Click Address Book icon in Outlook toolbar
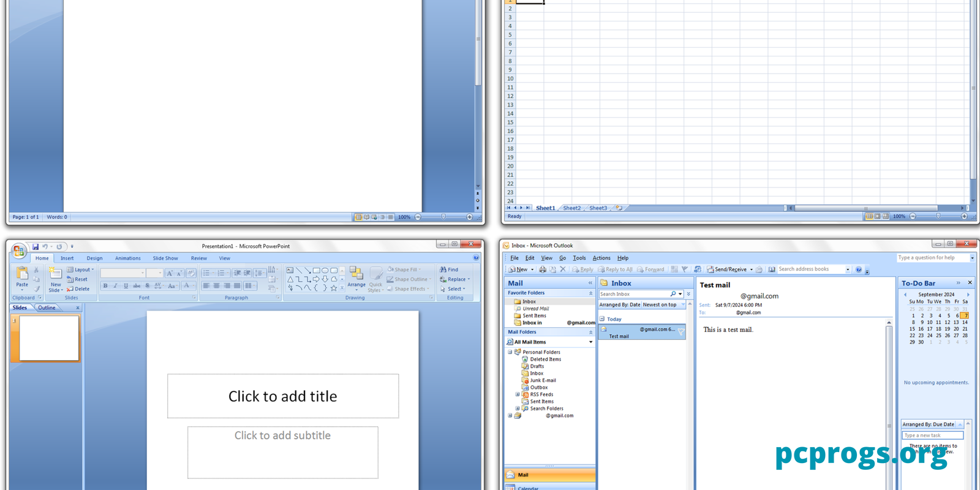Viewport: 980px width, 490px height. (772, 269)
